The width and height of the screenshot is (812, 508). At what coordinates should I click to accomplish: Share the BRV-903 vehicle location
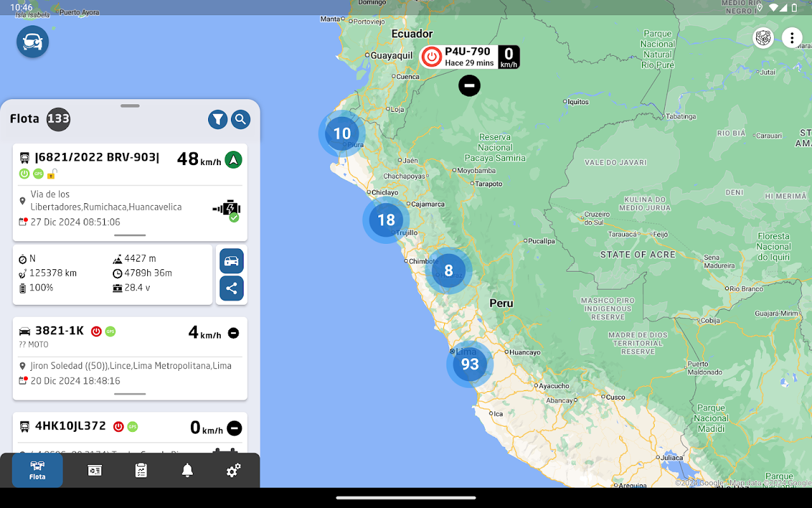pyautogui.click(x=232, y=288)
